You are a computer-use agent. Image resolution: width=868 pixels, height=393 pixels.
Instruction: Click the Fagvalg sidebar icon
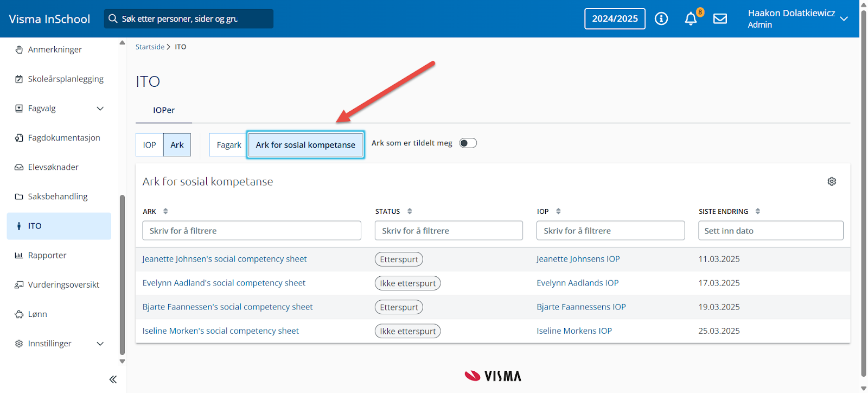pos(19,109)
